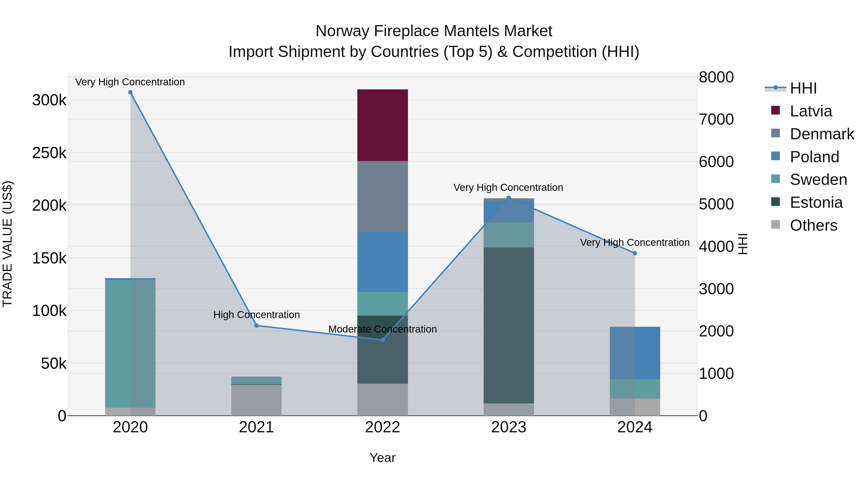Click the Estonia dark green legend swatch
868x488 pixels.
(x=775, y=202)
